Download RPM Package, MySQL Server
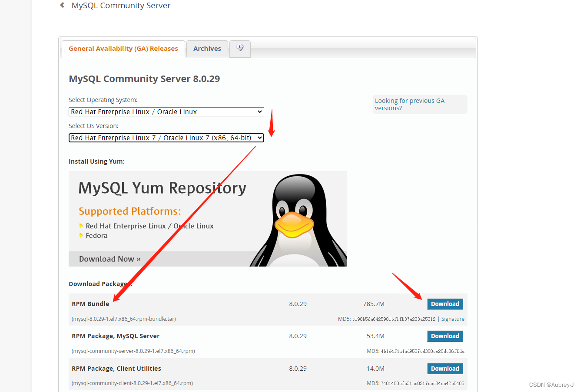 [x=445, y=336]
